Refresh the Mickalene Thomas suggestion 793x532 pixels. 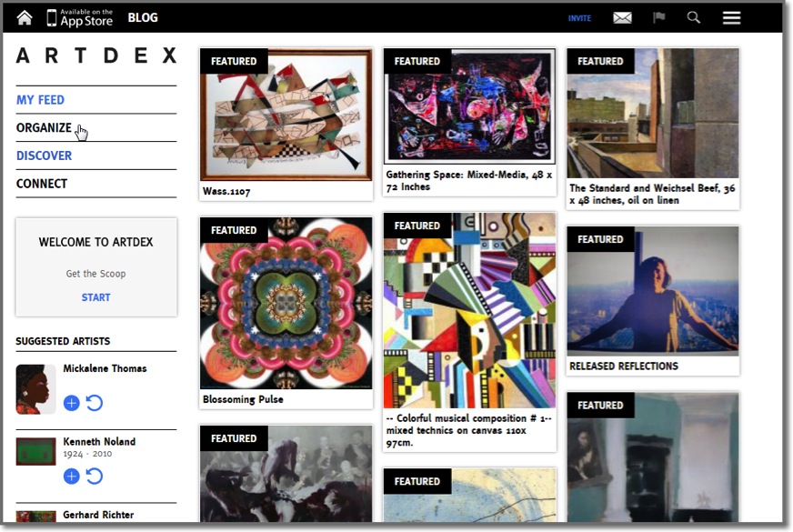94,403
